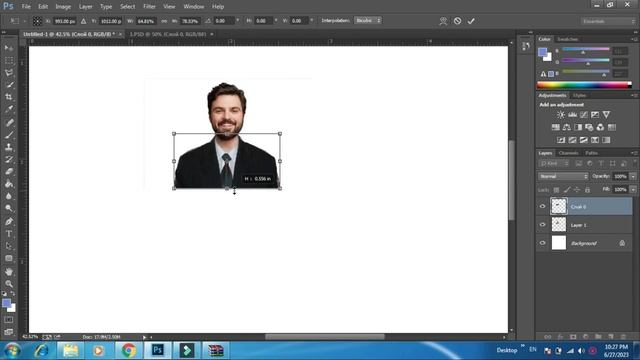Select the Move tool
This screenshot has width=640, height=360.
(x=9, y=48)
